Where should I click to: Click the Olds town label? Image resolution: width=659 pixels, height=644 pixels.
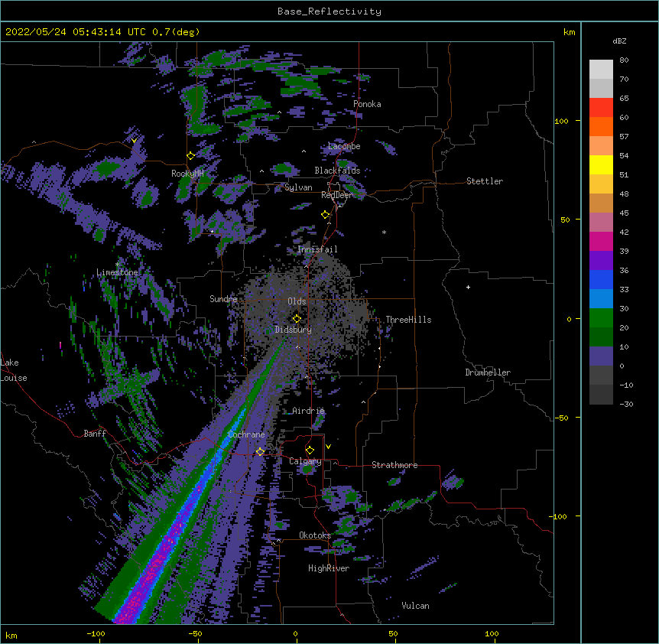pos(297,301)
